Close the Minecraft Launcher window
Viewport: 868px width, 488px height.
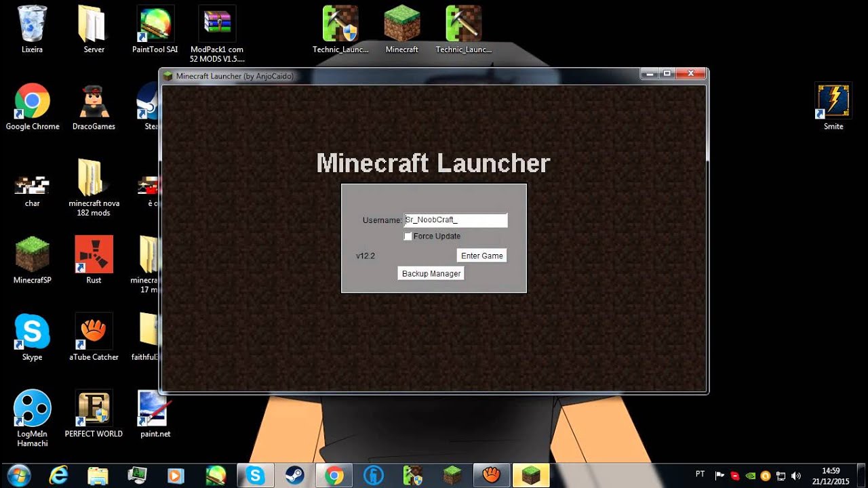(691, 73)
